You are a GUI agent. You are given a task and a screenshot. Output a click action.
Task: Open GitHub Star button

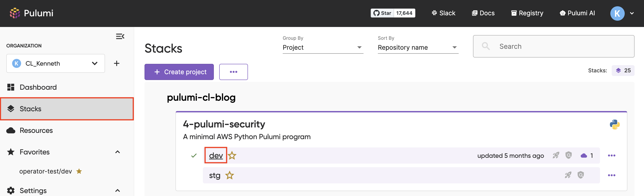[x=382, y=13]
